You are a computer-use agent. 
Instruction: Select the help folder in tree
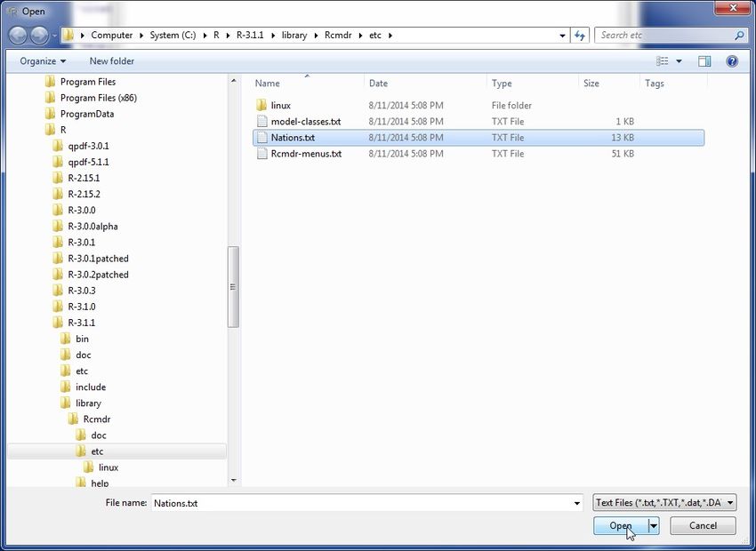click(x=100, y=482)
